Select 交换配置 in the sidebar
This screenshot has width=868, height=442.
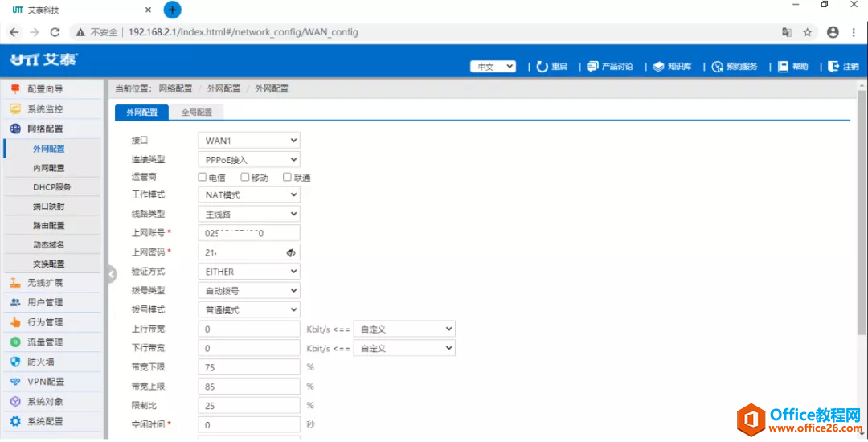pos(49,264)
